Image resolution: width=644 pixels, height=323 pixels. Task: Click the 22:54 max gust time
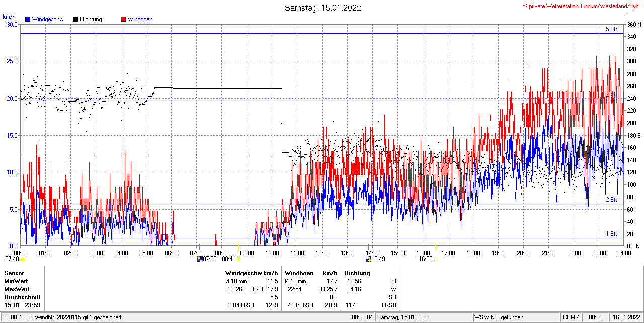tap(295, 289)
